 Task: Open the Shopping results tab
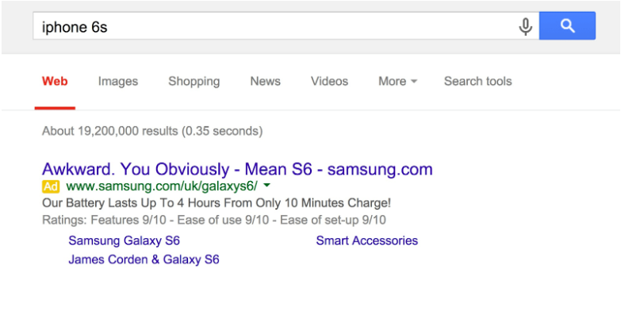[x=194, y=82]
